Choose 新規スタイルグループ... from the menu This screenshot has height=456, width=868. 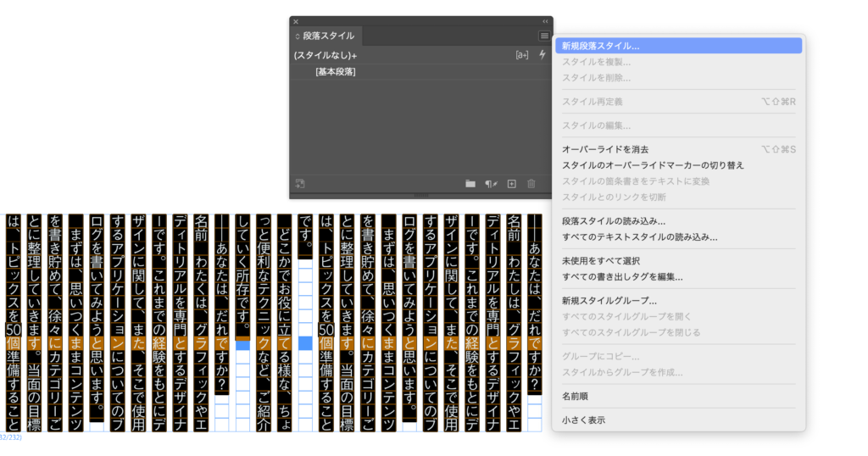609,300
